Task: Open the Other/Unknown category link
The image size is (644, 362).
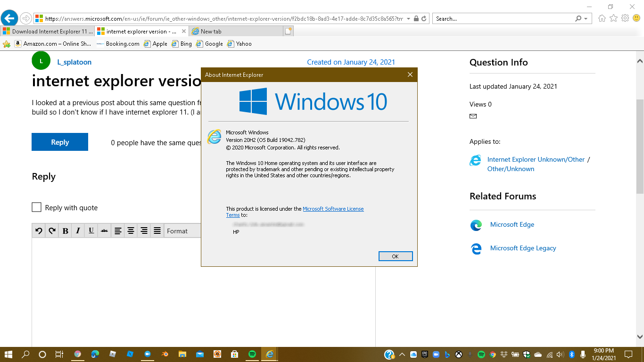Action: click(511, 169)
